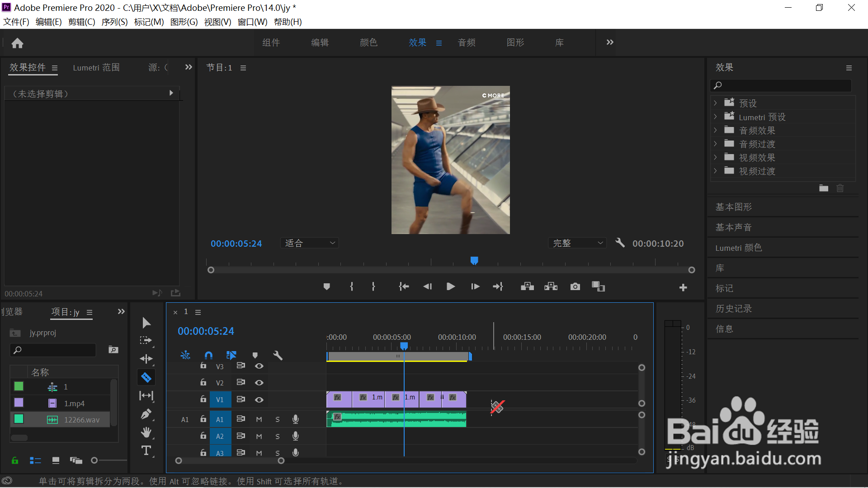The height and width of the screenshot is (488, 868).
Task: Hide the V1 track output eye
Action: pyautogui.click(x=259, y=399)
